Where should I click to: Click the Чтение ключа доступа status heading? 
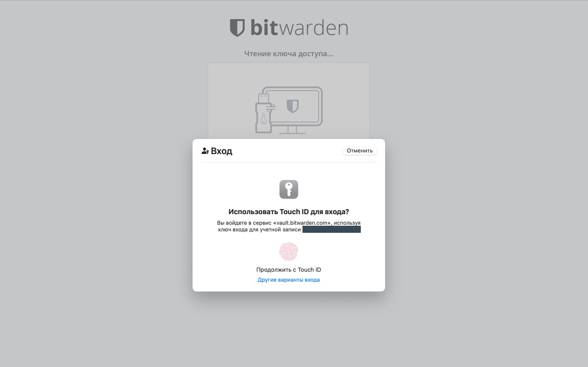point(289,53)
